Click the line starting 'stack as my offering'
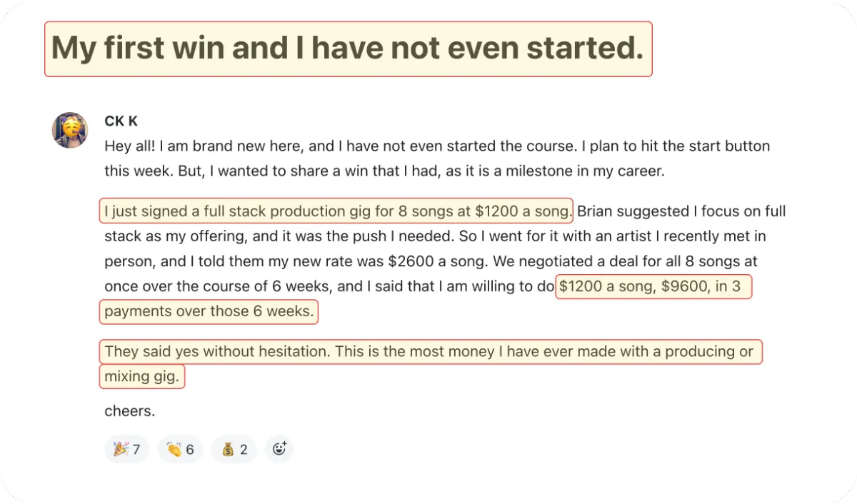Viewport: 857px width, 504px height. click(435, 236)
